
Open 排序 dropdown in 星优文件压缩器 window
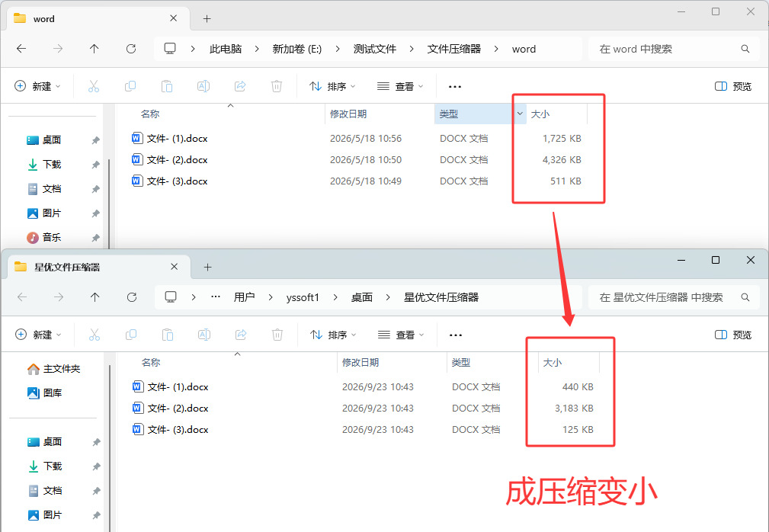[334, 335]
